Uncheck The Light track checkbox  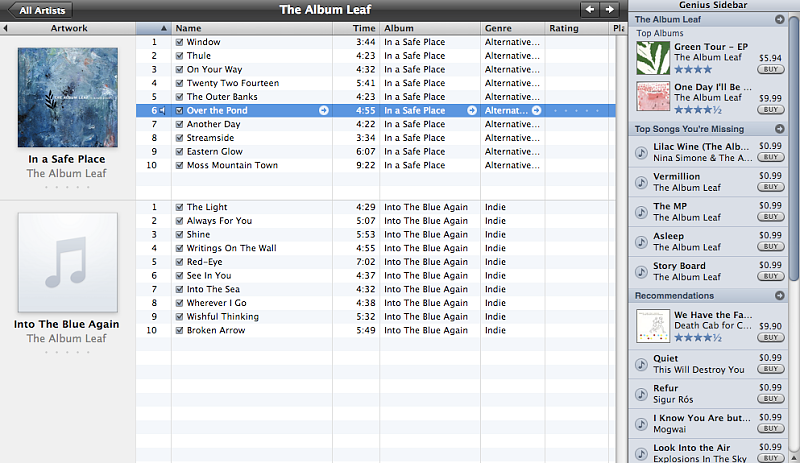pyautogui.click(x=179, y=207)
